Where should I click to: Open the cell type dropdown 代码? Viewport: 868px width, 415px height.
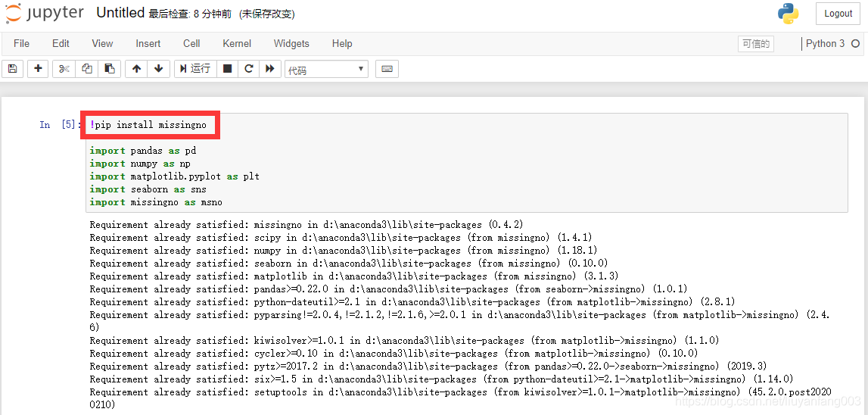click(327, 69)
